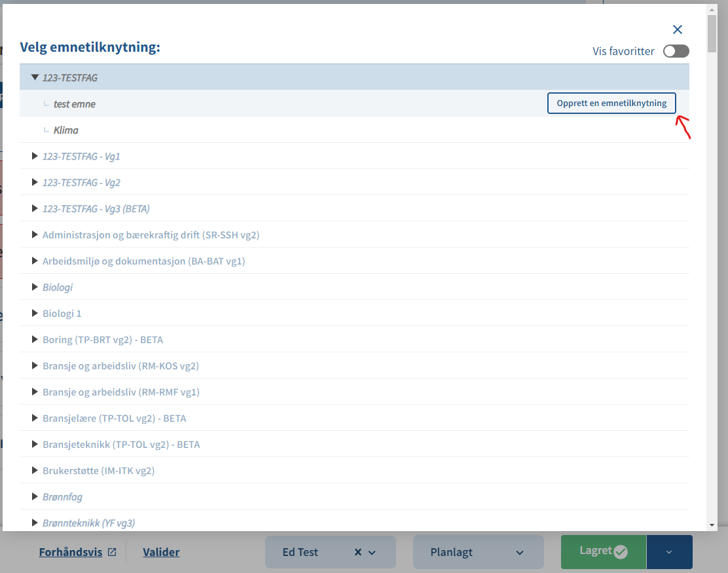This screenshot has width=728, height=573.
Task: Toggle the Vis favoritter switch
Action: tap(676, 51)
